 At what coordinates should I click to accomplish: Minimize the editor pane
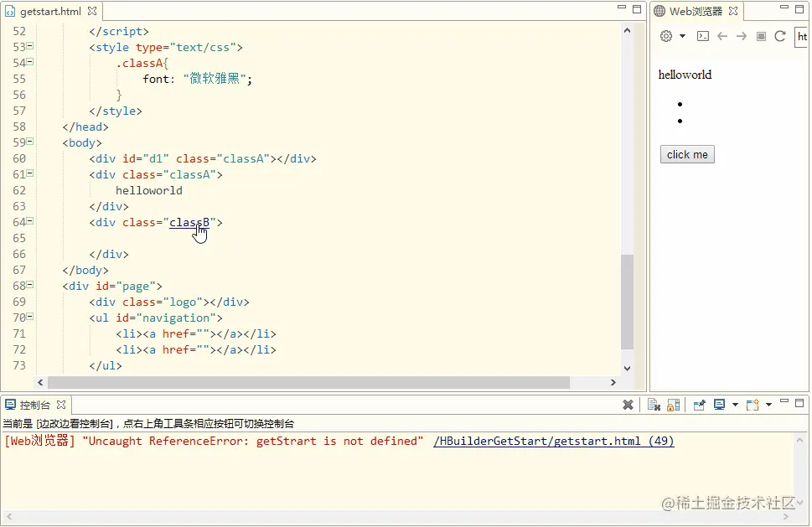pyautogui.click(x=622, y=8)
